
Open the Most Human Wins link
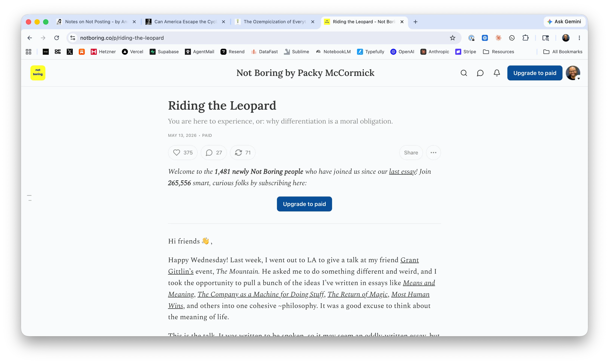(x=410, y=294)
